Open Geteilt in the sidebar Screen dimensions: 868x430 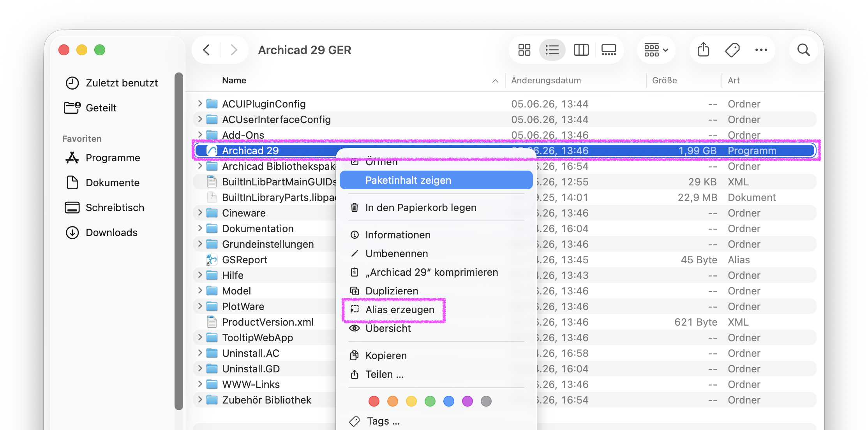coord(90,108)
